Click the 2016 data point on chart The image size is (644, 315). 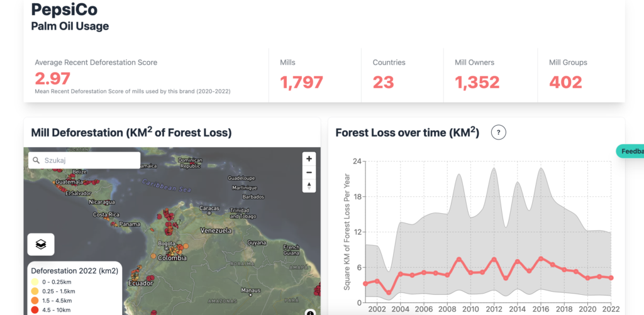point(541,259)
